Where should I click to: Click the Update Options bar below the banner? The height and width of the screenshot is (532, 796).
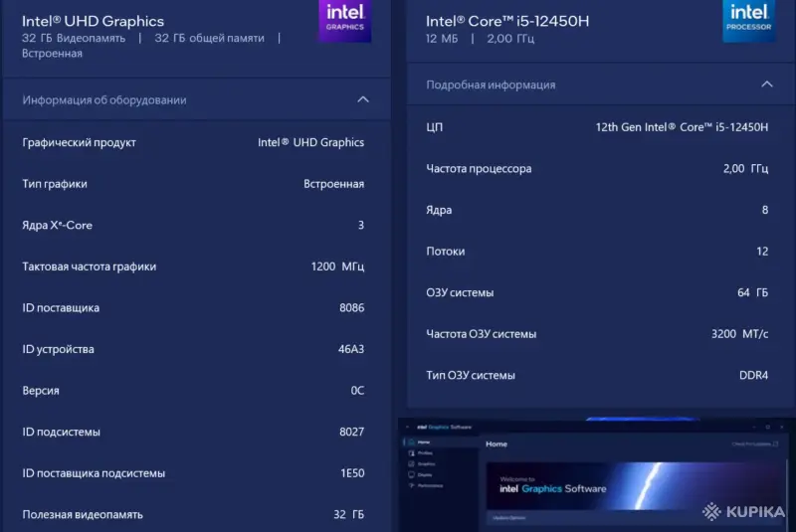click(635, 518)
